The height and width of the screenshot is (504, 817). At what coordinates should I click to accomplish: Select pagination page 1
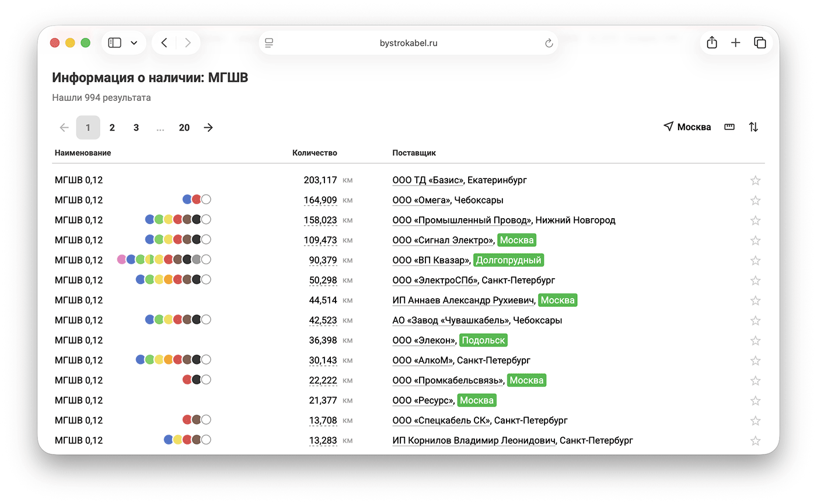coord(88,127)
